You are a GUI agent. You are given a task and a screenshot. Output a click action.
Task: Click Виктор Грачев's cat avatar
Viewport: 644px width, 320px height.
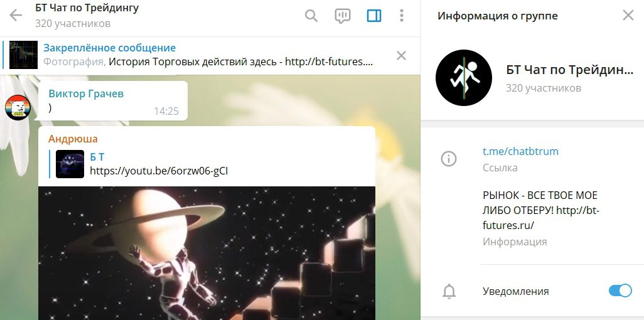point(18,108)
